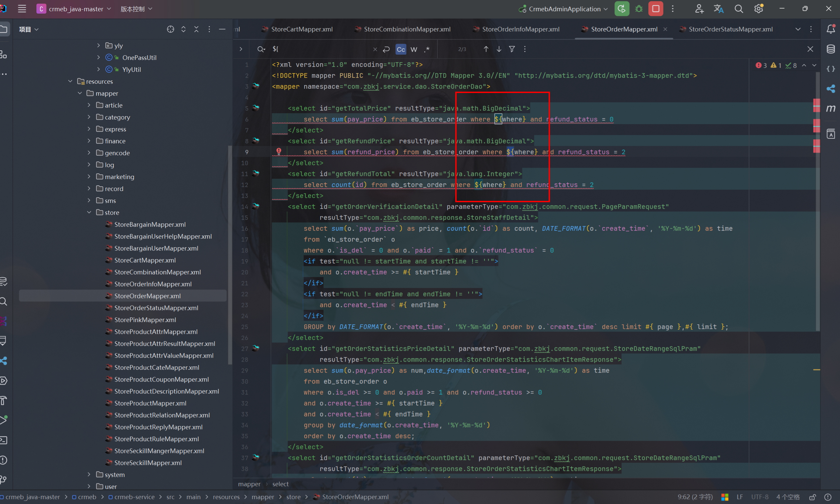Stop the running CrmebAdminApplication
The width and height of the screenshot is (840, 504).
[656, 9]
